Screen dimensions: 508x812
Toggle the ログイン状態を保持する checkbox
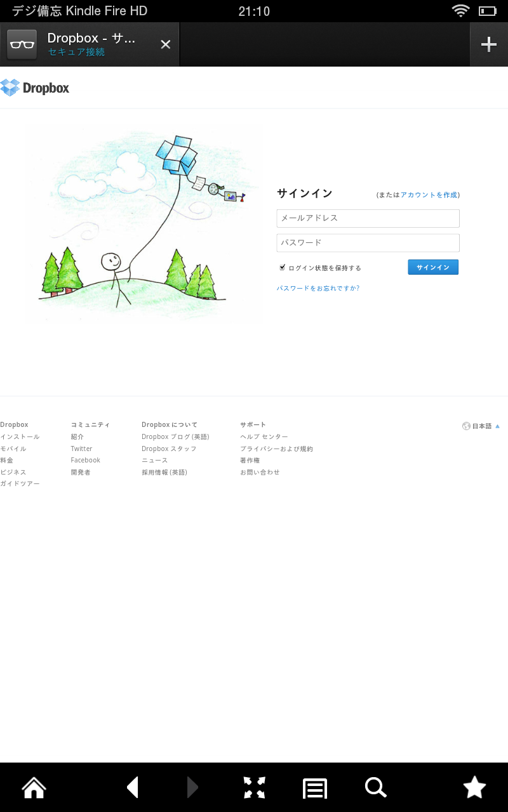click(x=283, y=268)
